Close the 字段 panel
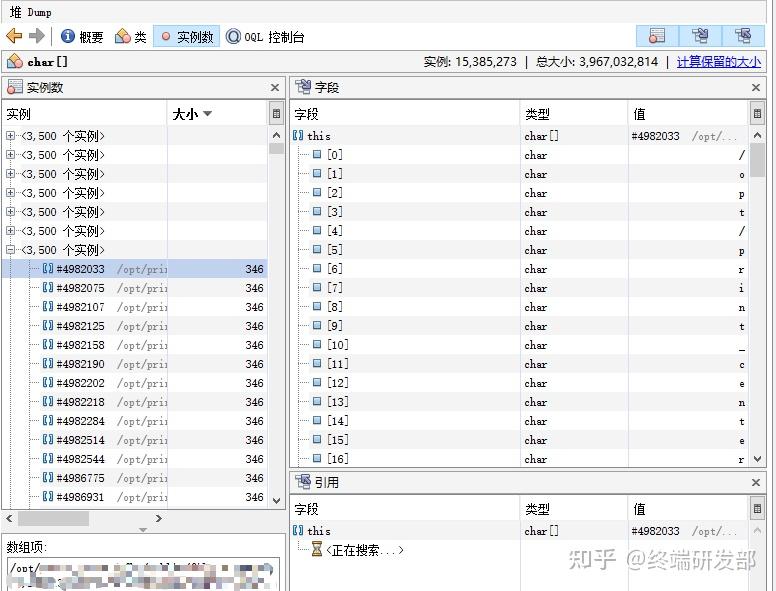 (756, 88)
